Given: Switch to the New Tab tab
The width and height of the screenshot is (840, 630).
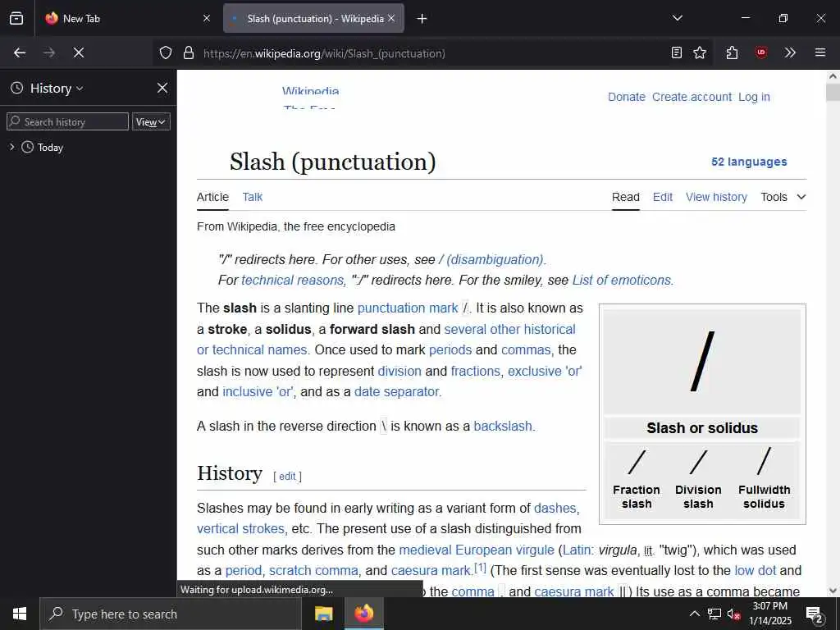Looking at the screenshot, I should [127, 18].
